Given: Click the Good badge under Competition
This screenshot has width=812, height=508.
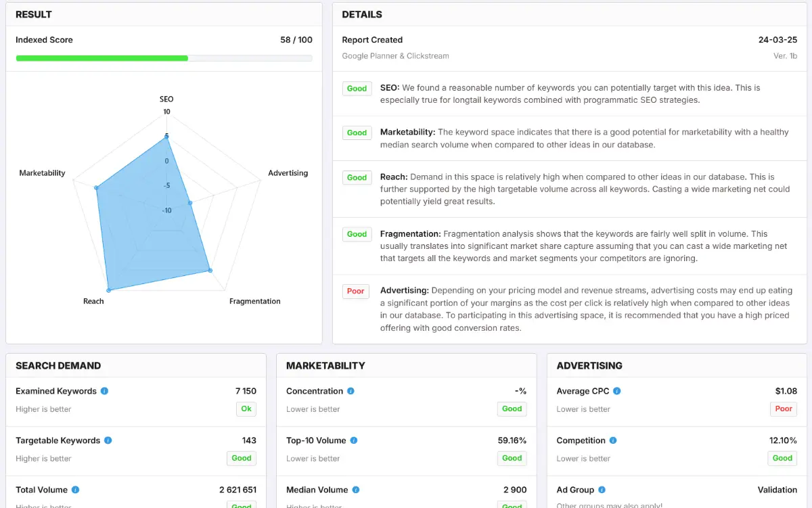Looking at the screenshot, I should 782,458.
